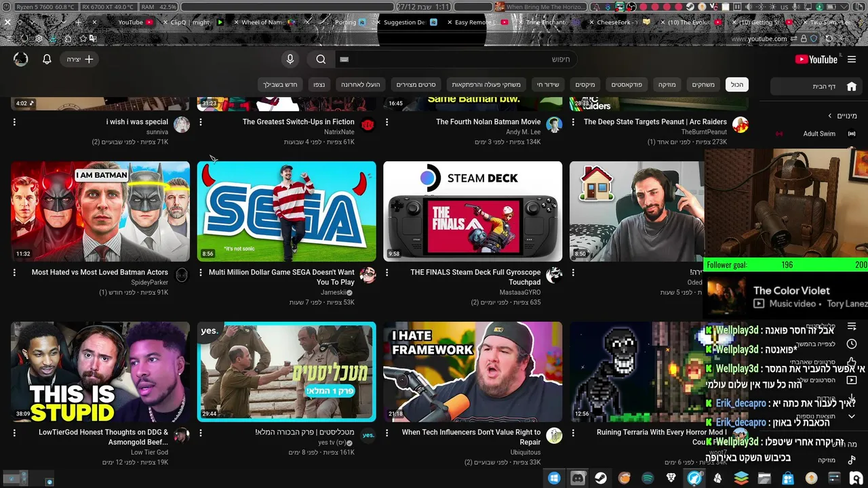Select the הועלו לאחרונה filter chip

(x=360, y=85)
